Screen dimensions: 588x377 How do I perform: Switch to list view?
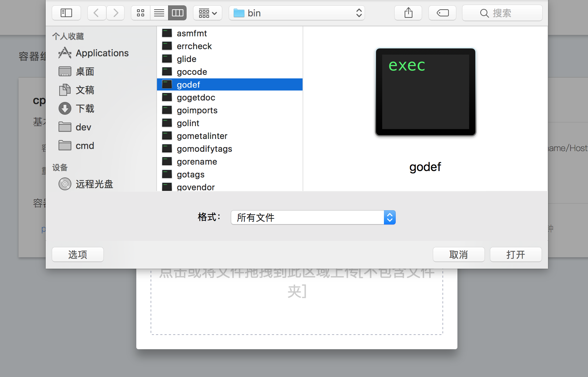coord(159,13)
